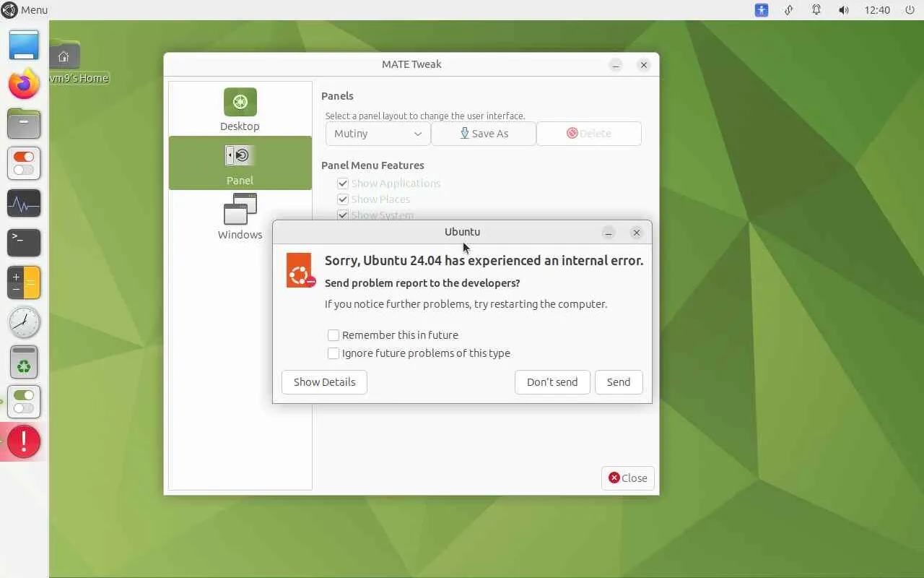Click the 12:40 clock in the panel
924x578 pixels.
click(x=877, y=10)
